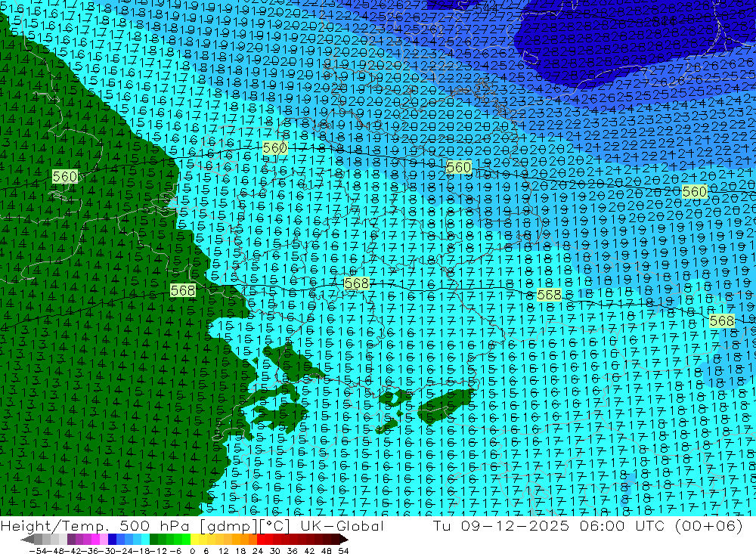Click the light pink legend swatch before -30
Viewport: 756px width, 554px height.
tap(104, 540)
